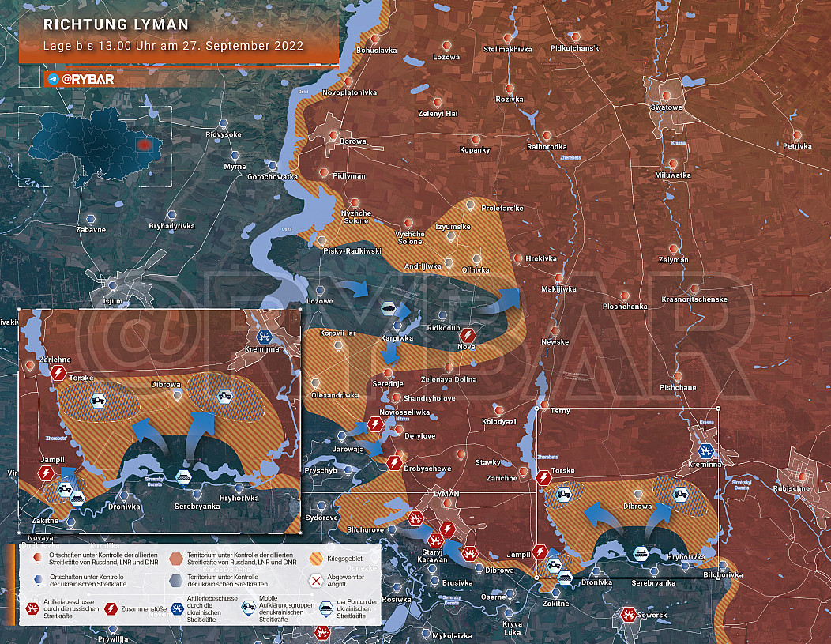
Task: Open the @RYBAR channel handle
Action: [84, 79]
